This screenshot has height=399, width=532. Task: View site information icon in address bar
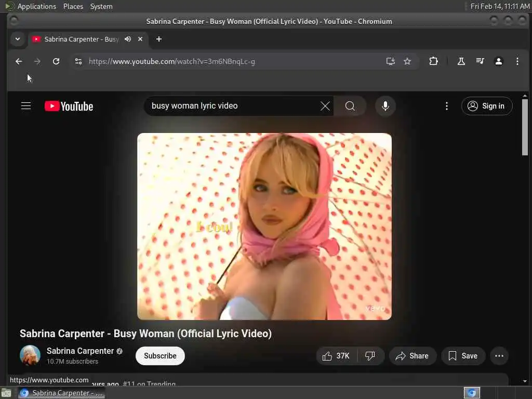78,61
